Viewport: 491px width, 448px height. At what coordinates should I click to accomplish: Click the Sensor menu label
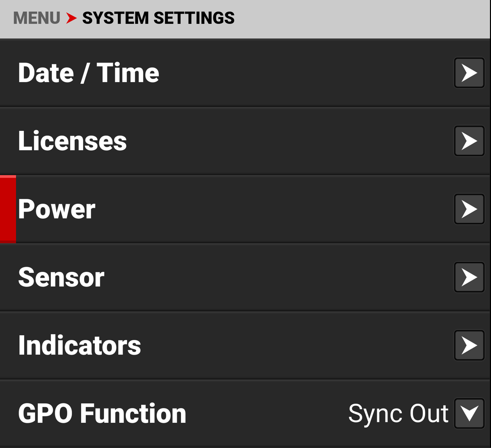tap(61, 277)
